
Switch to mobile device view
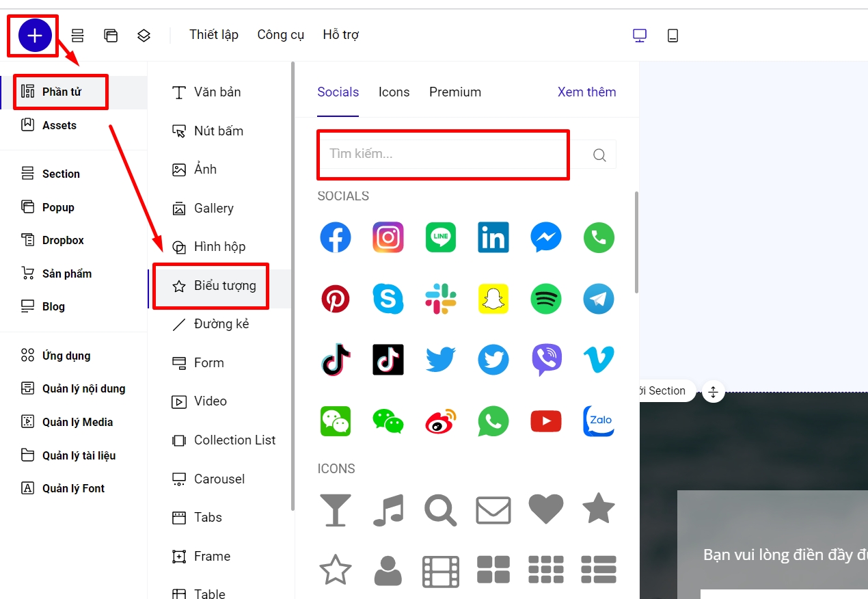click(673, 36)
